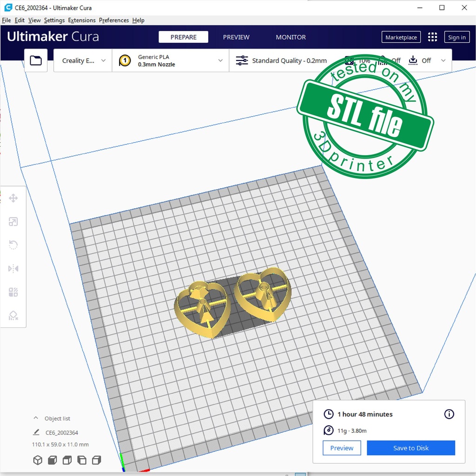Select the Mirror tool
Viewport: 476px width, 476px height.
click(x=13, y=269)
